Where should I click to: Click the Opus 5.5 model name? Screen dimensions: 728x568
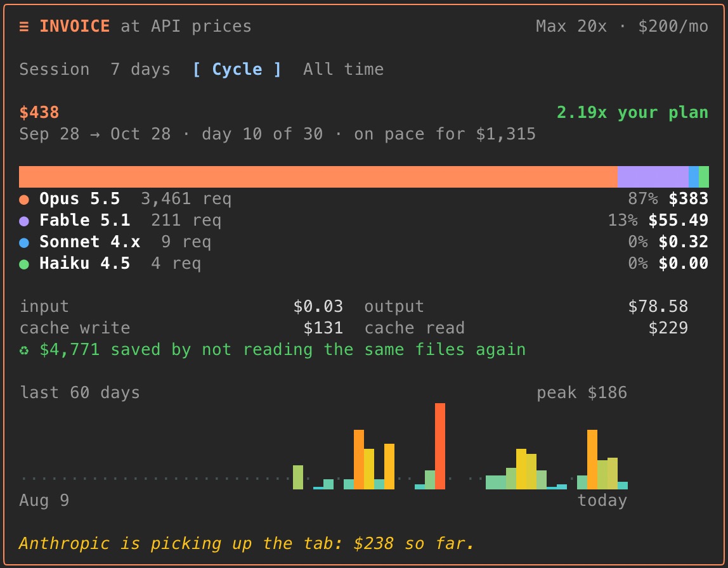pos(79,198)
